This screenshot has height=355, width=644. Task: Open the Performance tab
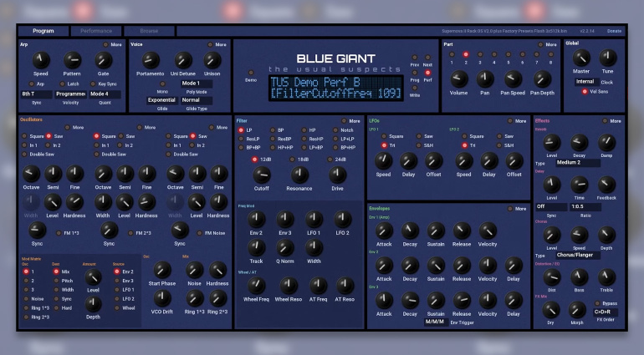click(96, 31)
